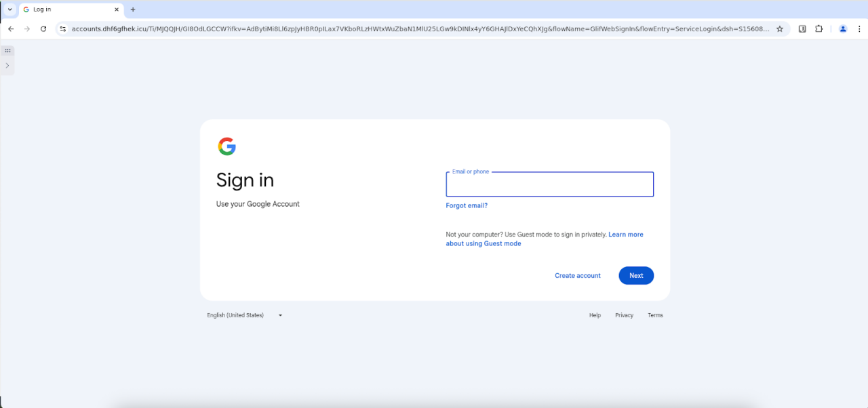The image size is (868, 408).
Task: Select the address bar URL
Action: pos(407,29)
